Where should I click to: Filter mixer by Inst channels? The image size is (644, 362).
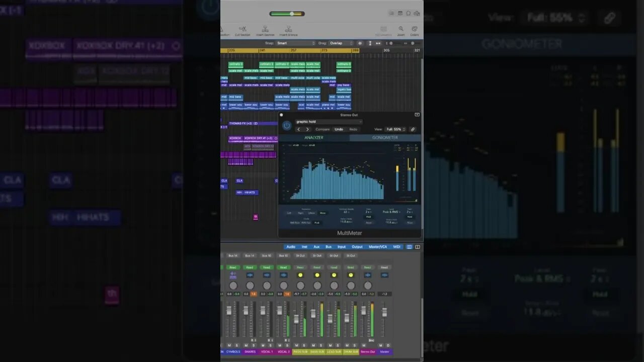(x=304, y=247)
